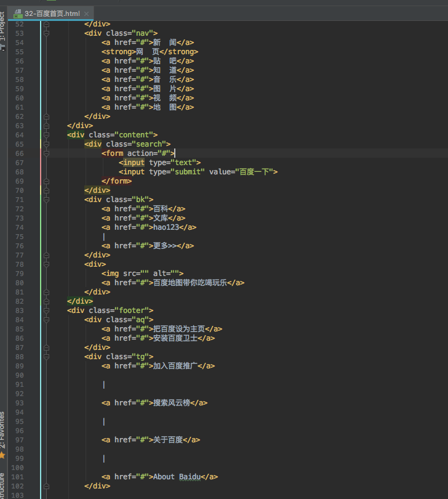The width and height of the screenshot is (448, 499).
Task: Collapse the aq div fold at line 84
Action: pyautogui.click(x=46, y=320)
